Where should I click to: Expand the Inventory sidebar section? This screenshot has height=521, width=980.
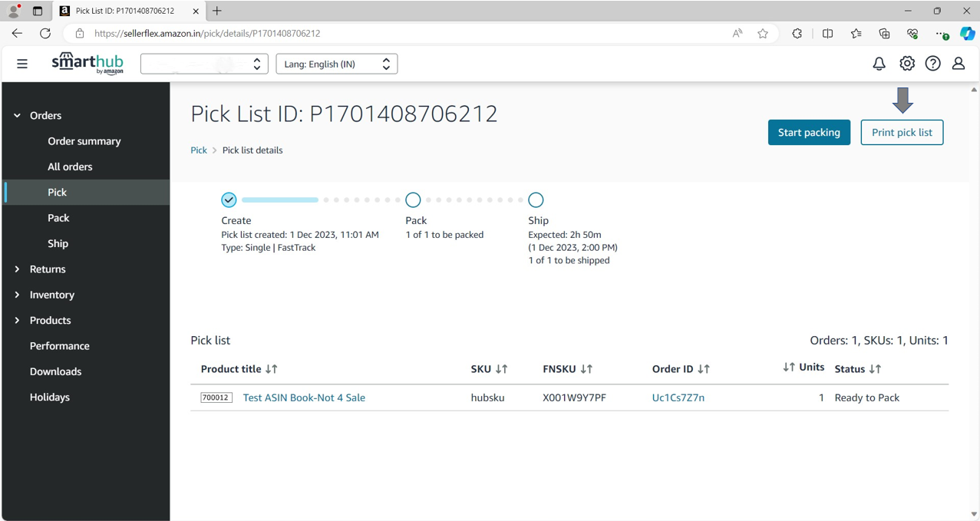17,295
